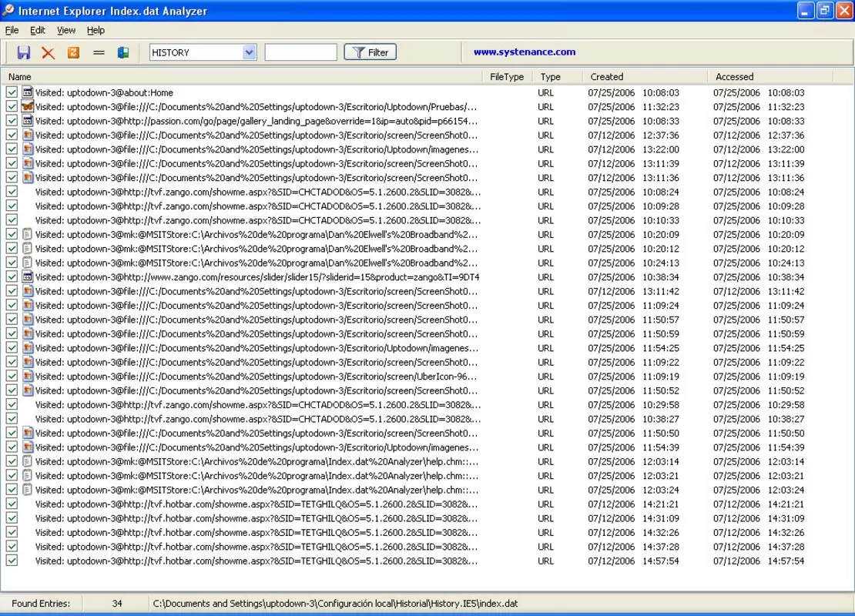Toggle checkbox of the hotbar 14:32:26 entry
The height and width of the screenshot is (616, 855).
pyautogui.click(x=12, y=532)
